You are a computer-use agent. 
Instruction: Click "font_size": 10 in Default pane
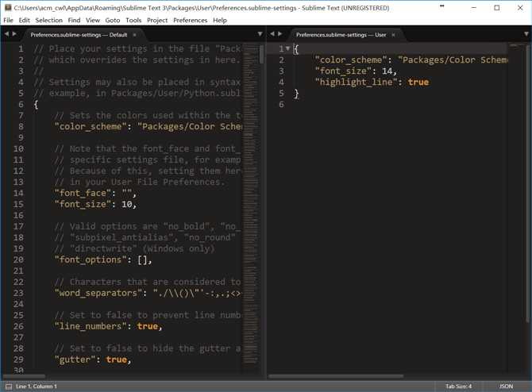[x=95, y=204]
